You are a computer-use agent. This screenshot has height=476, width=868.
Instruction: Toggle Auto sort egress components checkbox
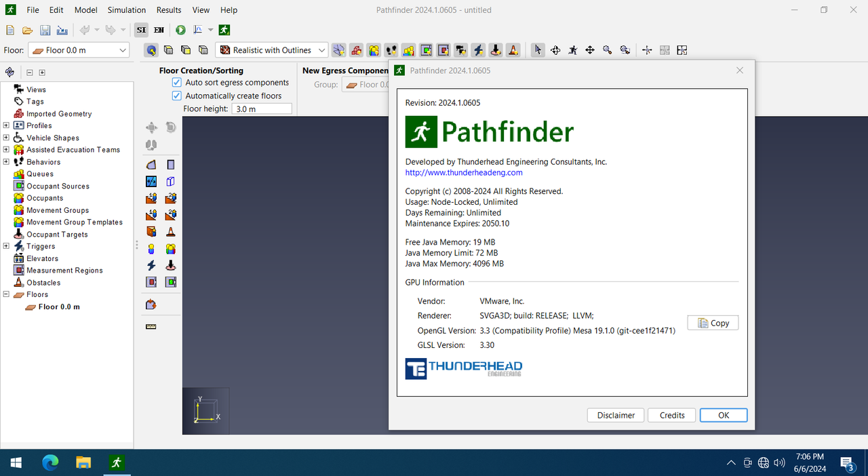pos(177,83)
